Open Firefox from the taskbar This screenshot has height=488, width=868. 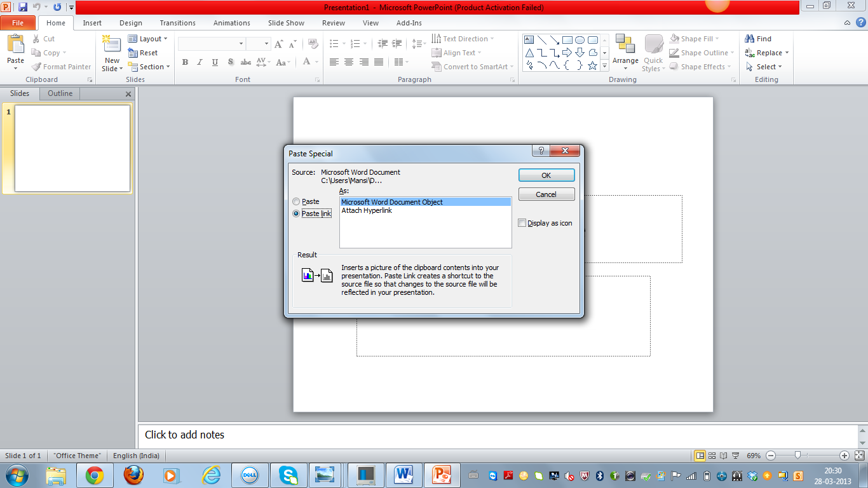click(133, 475)
